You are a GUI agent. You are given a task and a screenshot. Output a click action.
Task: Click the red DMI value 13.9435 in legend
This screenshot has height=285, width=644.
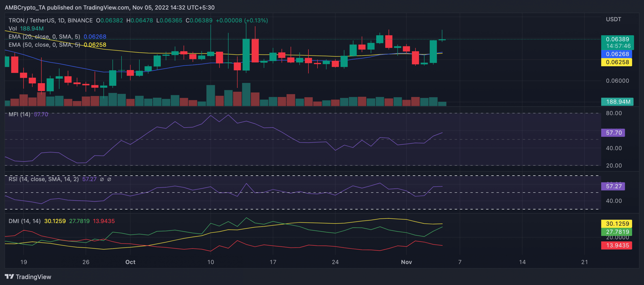click(x=104, y=221)
